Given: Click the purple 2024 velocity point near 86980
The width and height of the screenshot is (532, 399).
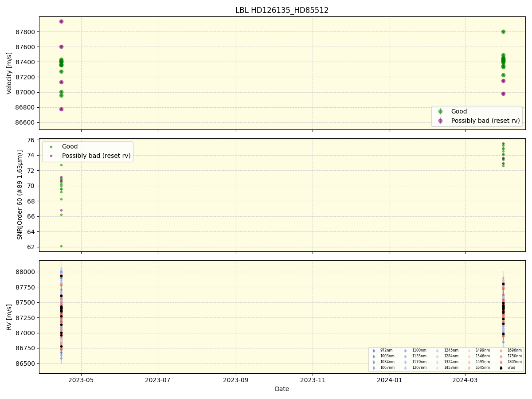Looking at the screenshot, I should coord(503,94).
